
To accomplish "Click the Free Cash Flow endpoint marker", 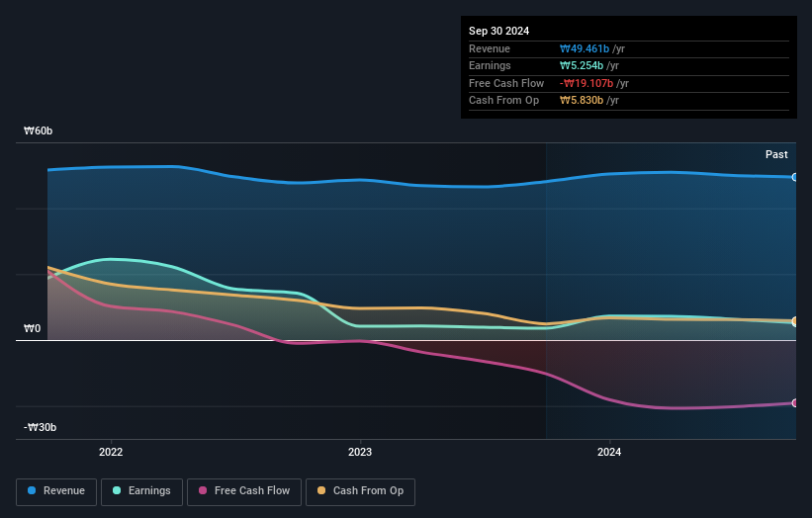I will (795, 403).
